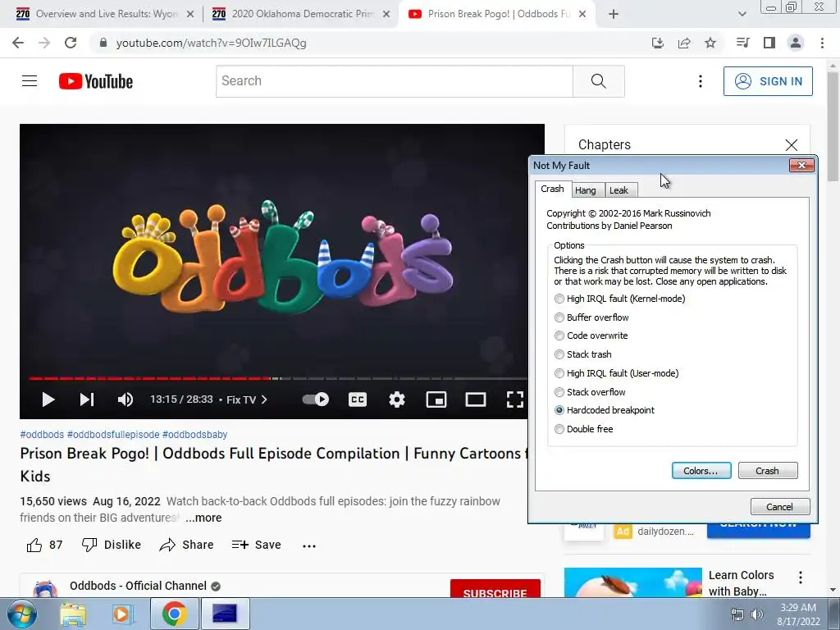The width and height of the screenshot is (840, 630).
Task: Open the Chrome profile avatar
Action: (796, 43)
